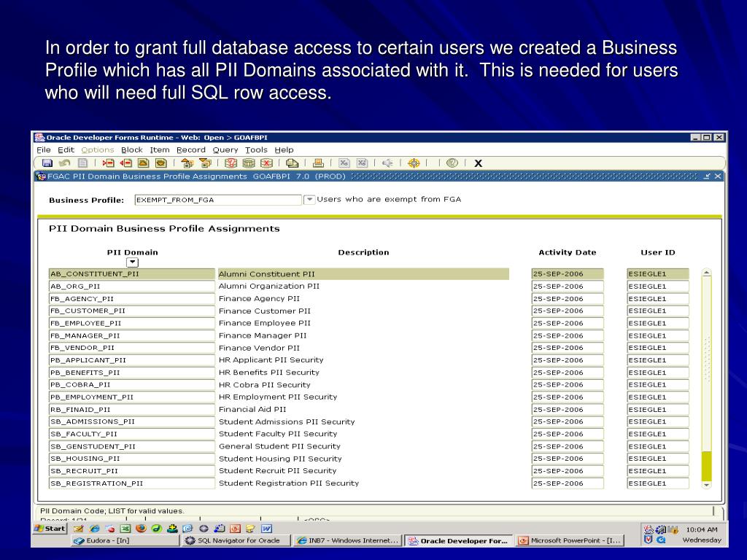Click the scrollbar down arrow

tap(706, 485)
